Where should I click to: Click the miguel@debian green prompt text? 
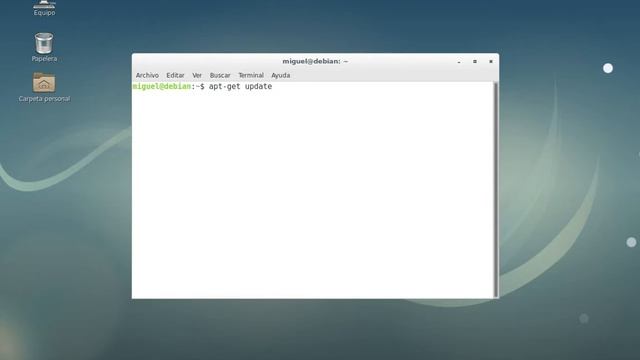162,87
